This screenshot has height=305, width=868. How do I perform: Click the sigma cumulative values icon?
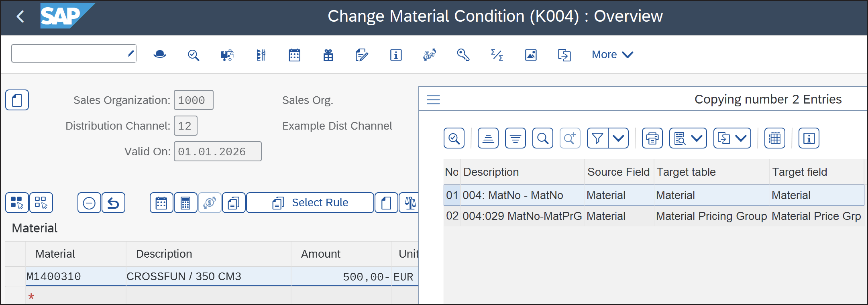pos(497,55)
